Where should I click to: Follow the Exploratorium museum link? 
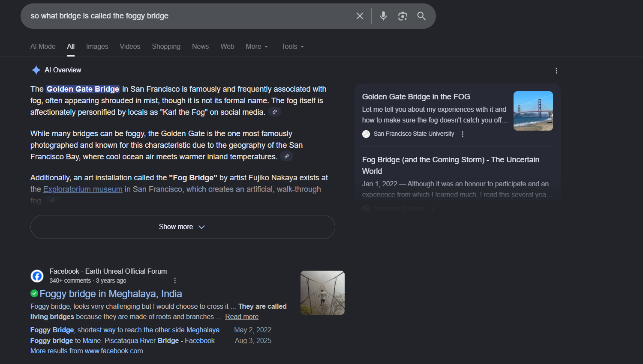point(83,189)
